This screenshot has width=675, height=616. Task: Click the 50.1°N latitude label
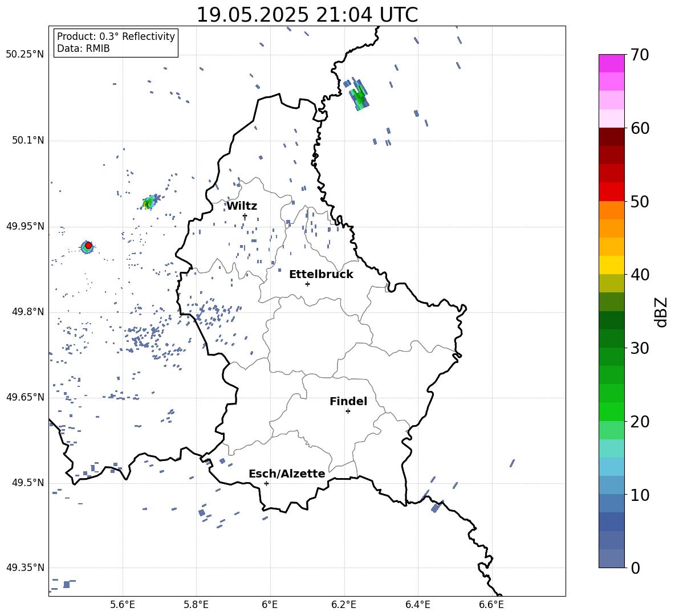pyautogui.click(x=27, y=140)
